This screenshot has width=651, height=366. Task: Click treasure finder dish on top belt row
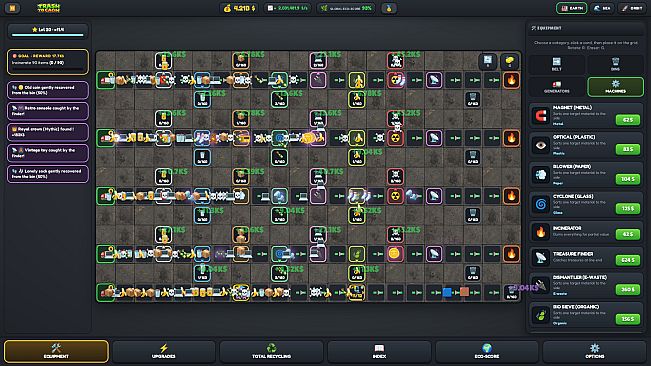click(434, 80)
